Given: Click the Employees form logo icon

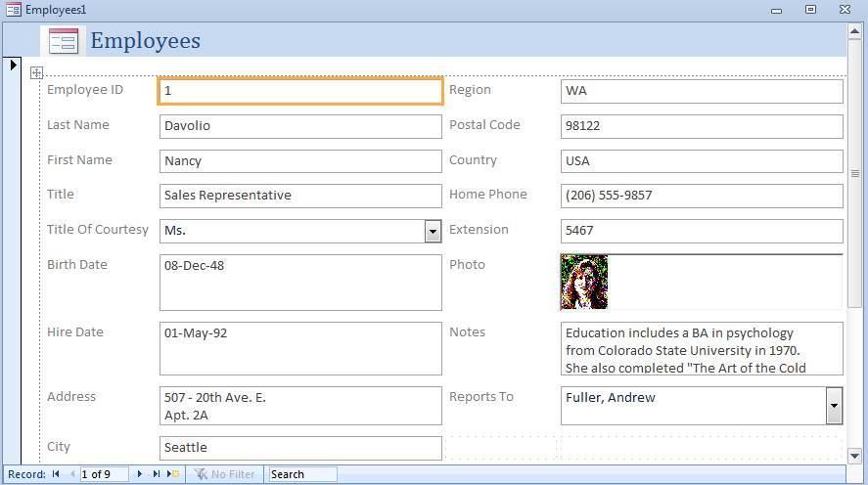Looking at the screenshot, I should pyautogui.click(x=64, y=41).
